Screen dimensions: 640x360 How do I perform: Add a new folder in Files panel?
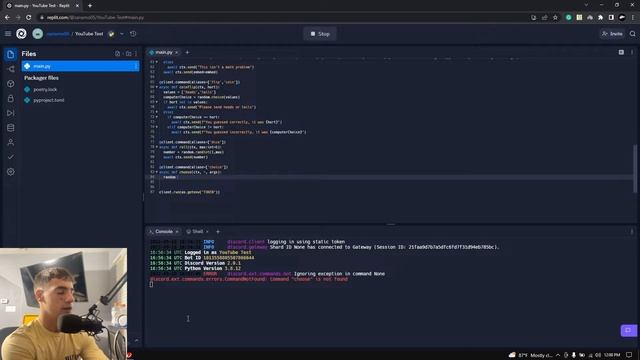(x=128, y=53)
